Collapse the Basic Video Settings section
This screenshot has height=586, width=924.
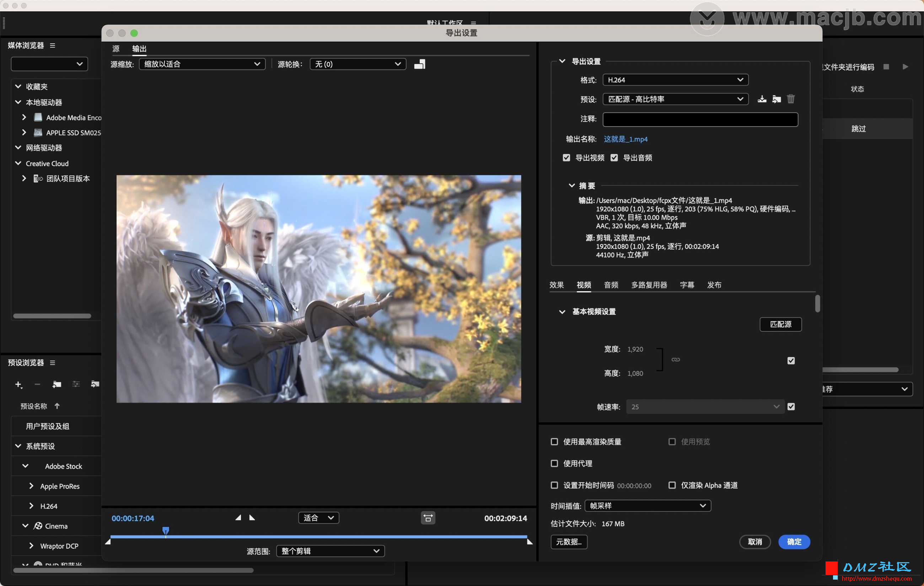(x=562, y=312)
